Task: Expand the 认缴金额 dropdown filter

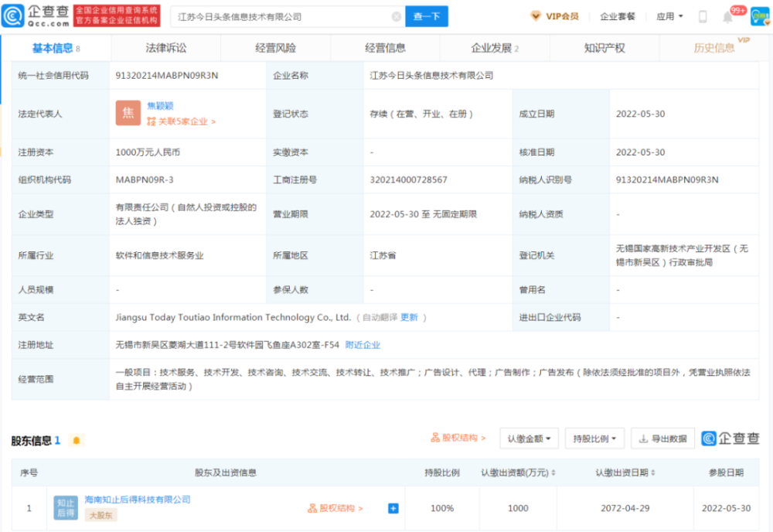Action: click(x=529, y=438)
